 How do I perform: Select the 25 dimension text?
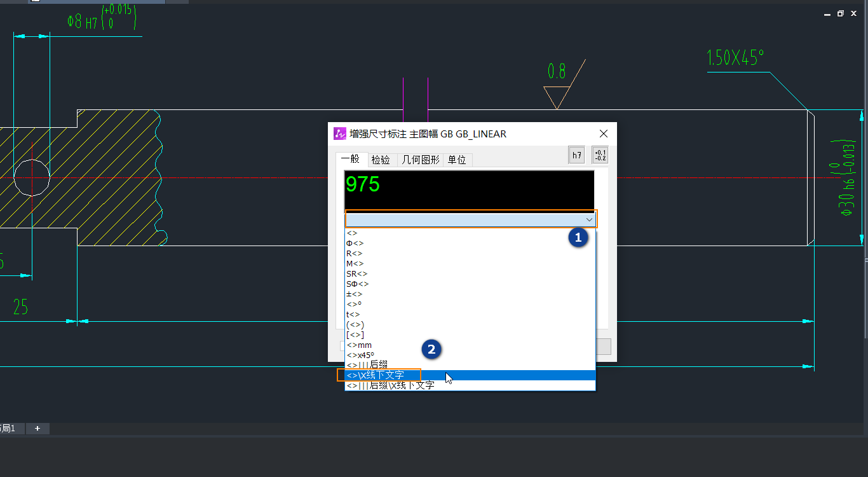[x=20, y=307]
